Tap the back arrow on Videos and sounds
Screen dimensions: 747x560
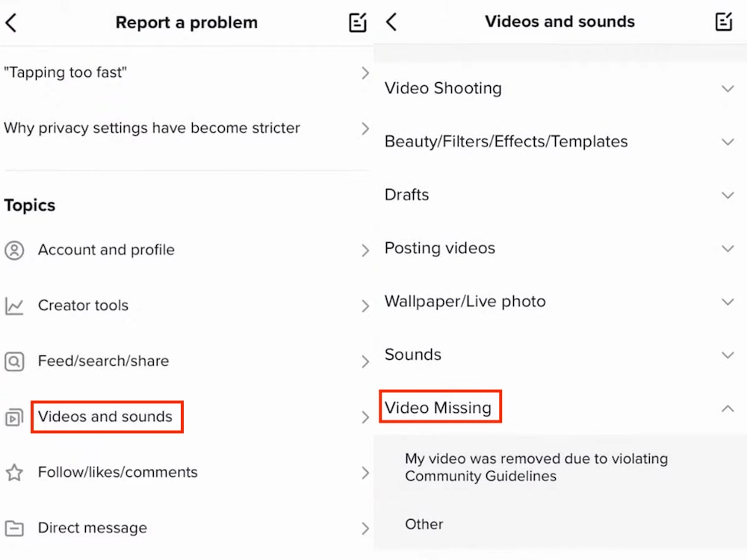click(389, 22)
